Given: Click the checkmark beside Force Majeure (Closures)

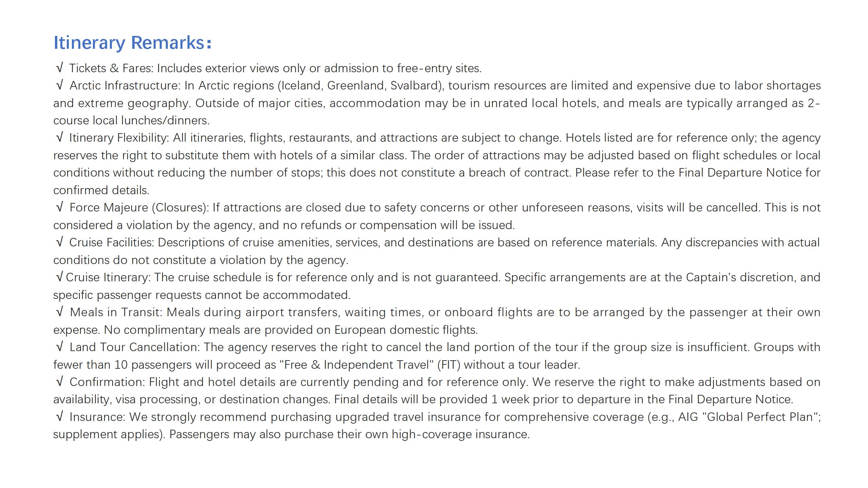Looking at the screenshot, I should coord(60,207).
